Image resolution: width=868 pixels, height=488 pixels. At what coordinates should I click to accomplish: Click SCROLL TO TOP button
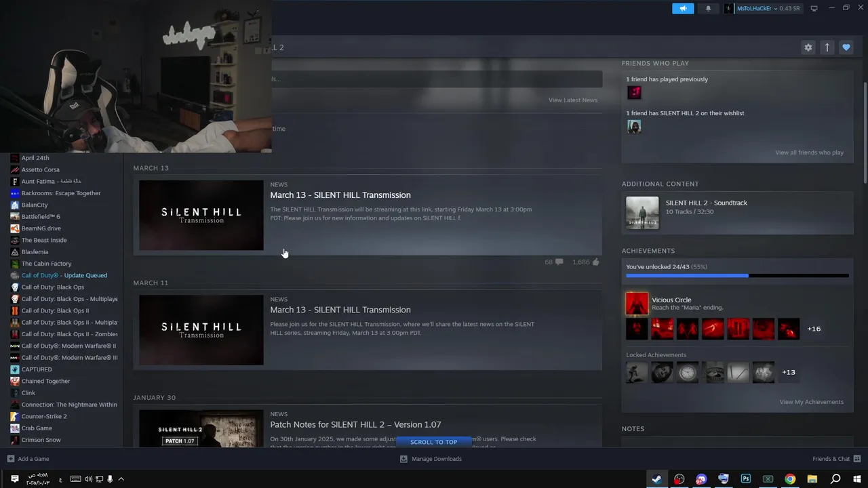pos(433,442)
